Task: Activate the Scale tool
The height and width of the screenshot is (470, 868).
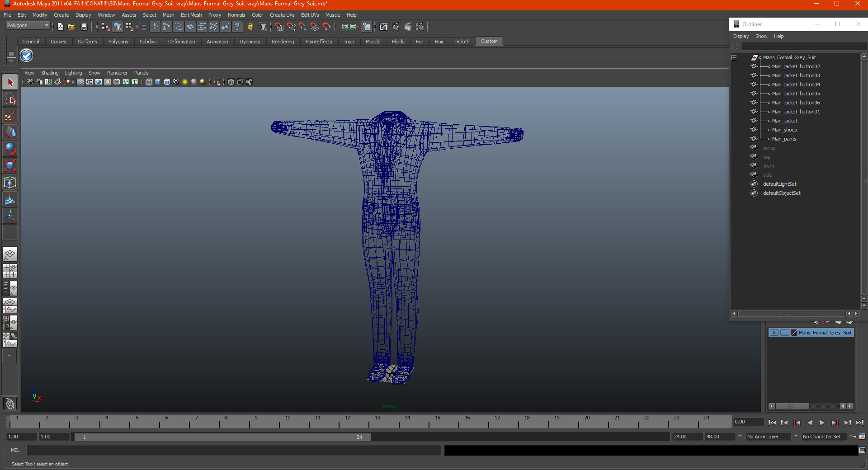Action: (x=10, y=165)
